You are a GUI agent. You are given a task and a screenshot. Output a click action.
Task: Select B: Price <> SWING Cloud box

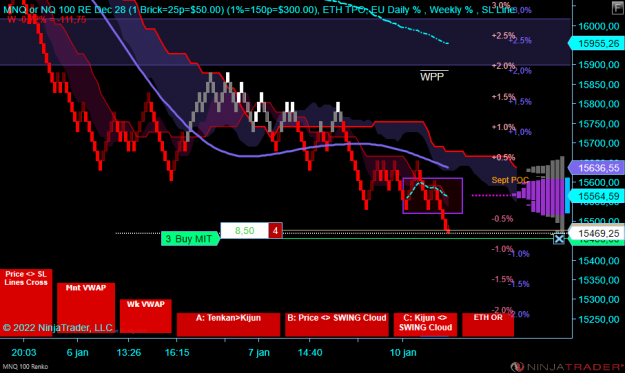337,324
